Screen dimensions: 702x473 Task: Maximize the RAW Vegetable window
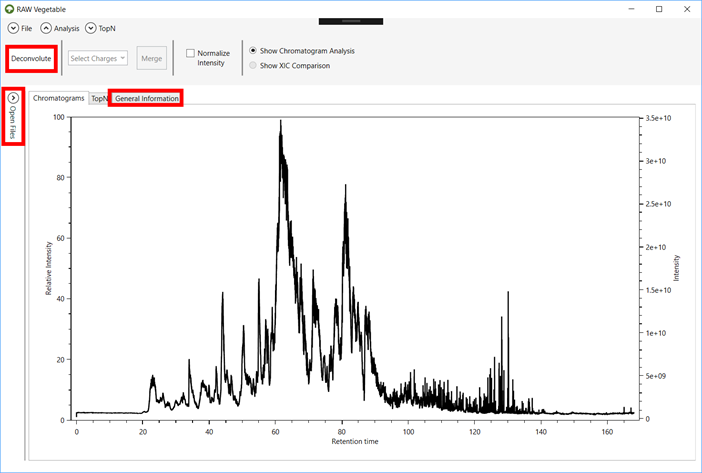(659, 9)
